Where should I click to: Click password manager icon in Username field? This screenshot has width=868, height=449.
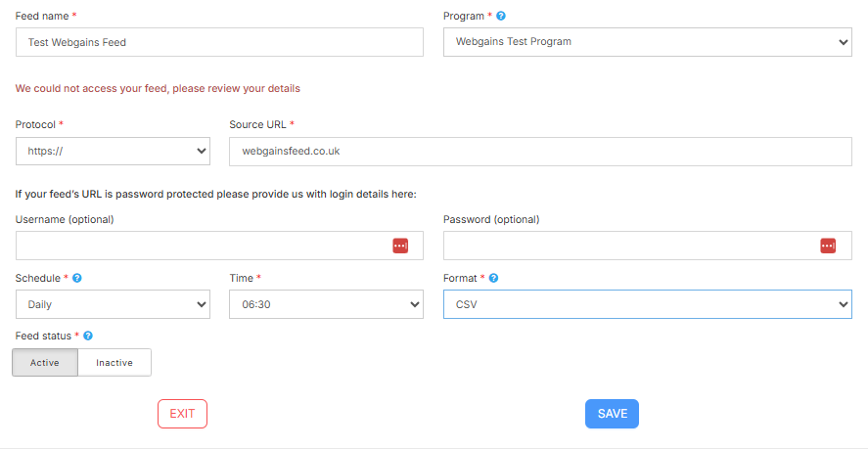(x=400, y=246)
